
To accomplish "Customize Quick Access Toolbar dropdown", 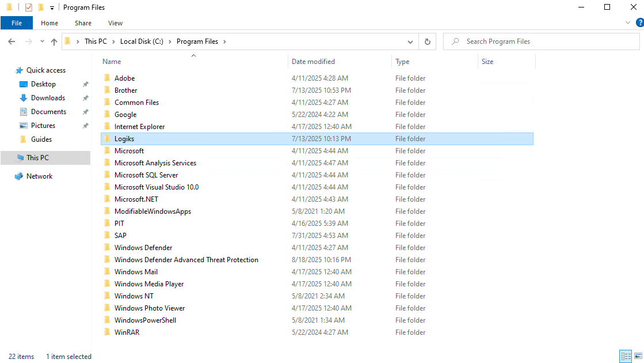I will (52, 7).
